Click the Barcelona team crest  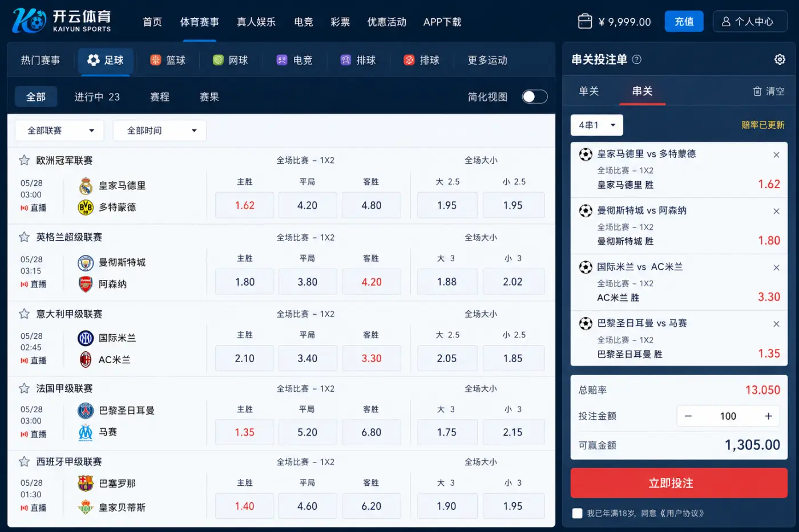tap(86, 484)
